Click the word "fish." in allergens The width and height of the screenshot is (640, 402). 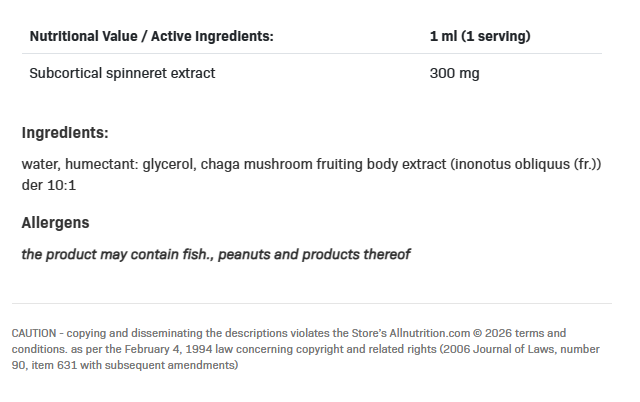[x=191, y=254]
